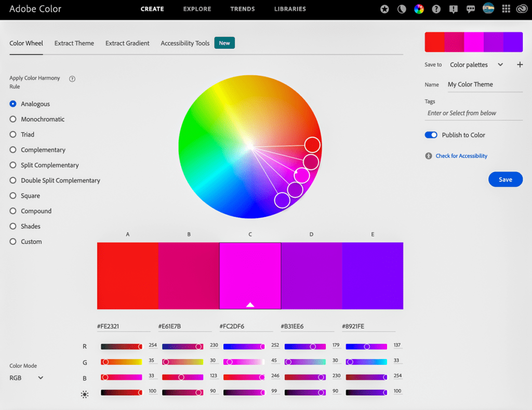Select the purple swatch D
The image size is (532, 410).
(x=312, y=275)
